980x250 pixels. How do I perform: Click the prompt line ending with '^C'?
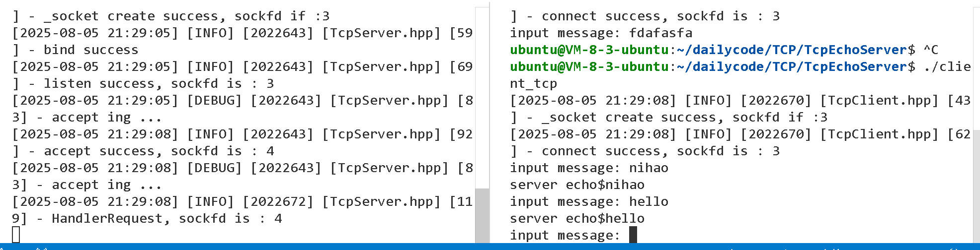(724, 50)
